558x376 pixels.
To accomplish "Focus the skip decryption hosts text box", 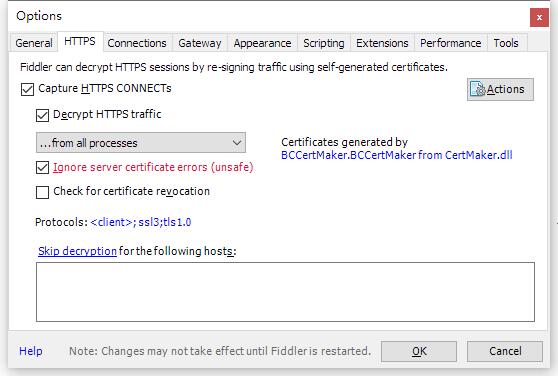I will pyautogui.click(x=285, y=292).
